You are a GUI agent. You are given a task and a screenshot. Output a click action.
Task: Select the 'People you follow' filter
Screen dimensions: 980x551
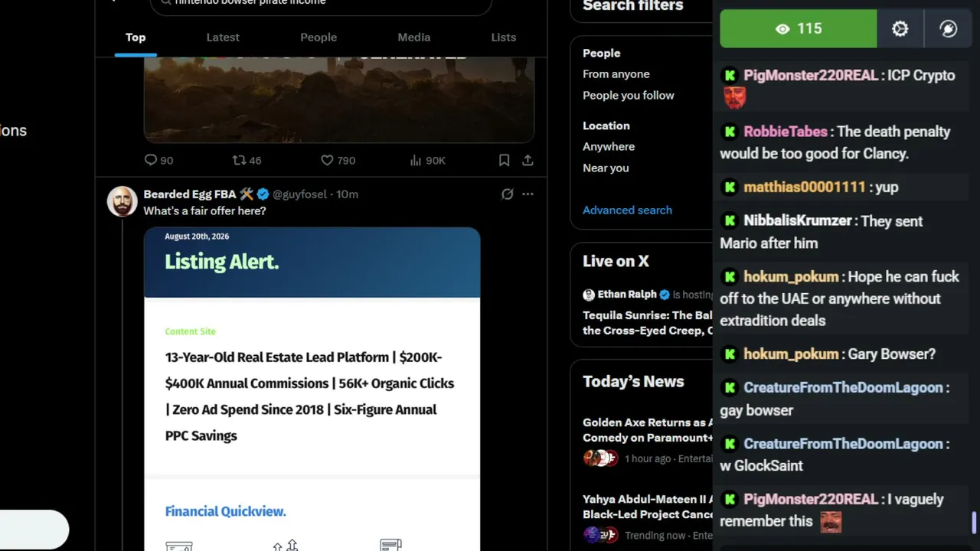pyautogui.click(x=629, y=96)
